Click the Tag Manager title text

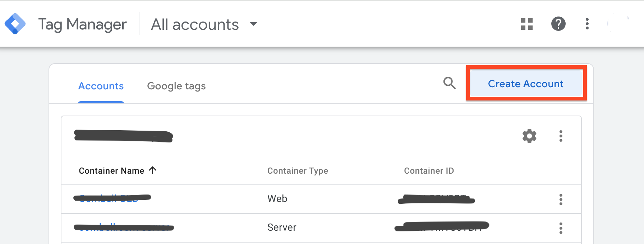(x=82, y=24)
